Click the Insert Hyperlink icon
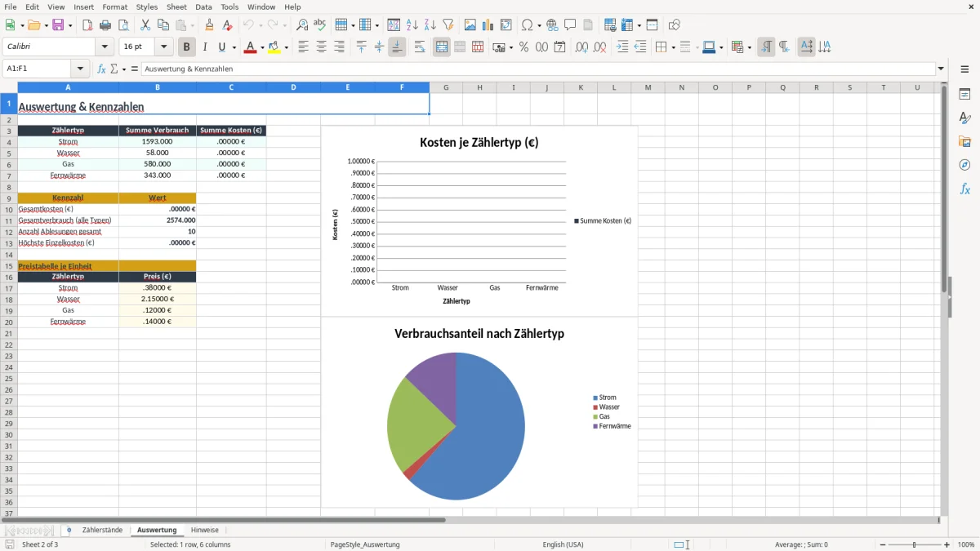 click(x=552, y=25)
